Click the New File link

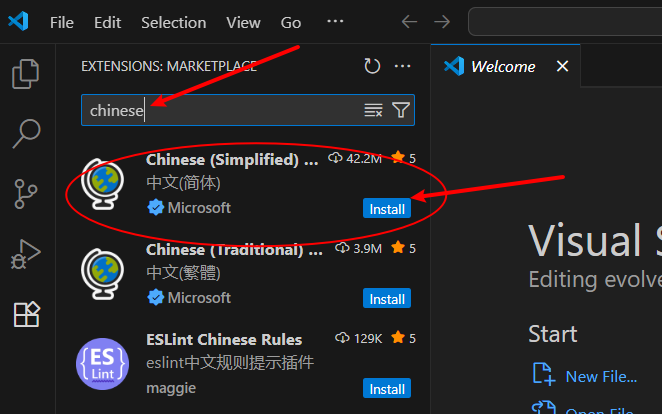point(601,376)
